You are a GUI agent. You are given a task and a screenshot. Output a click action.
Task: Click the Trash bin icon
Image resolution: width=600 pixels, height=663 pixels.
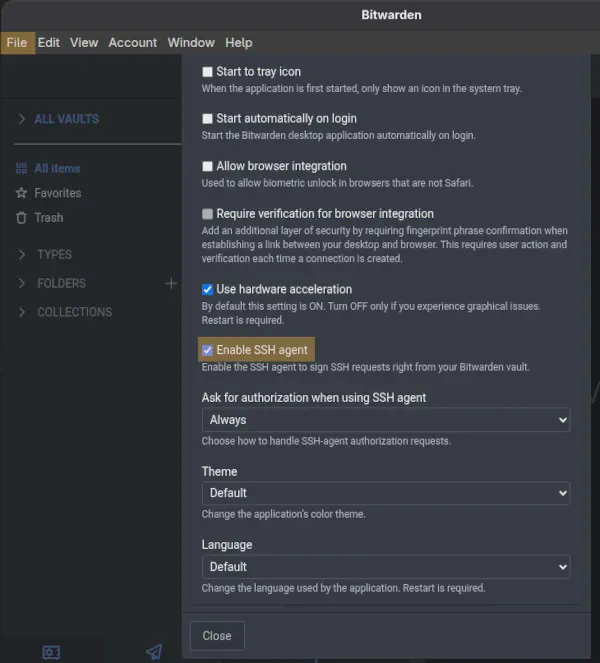pyautogui.click(x=21, y=218)
